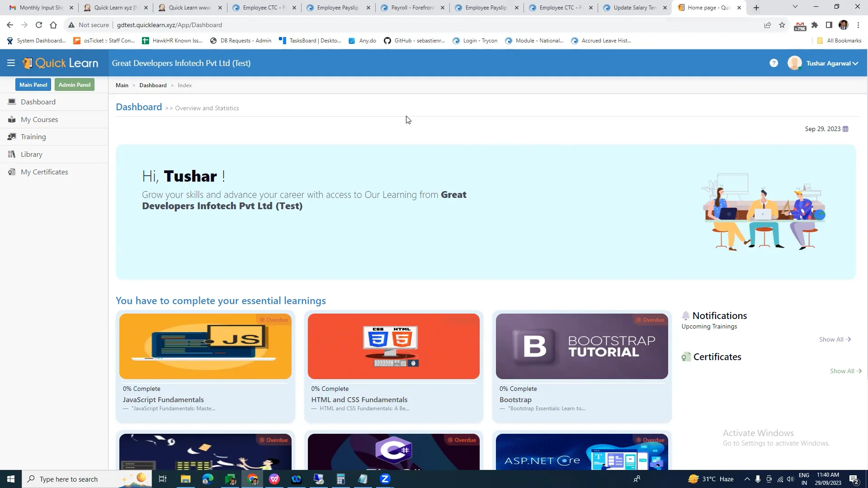Open the HTML and CSS Fundamentals course thumbnail
The width and height of the screenshot is (868, 488).
pyautogui.click(x=393, y=347)
